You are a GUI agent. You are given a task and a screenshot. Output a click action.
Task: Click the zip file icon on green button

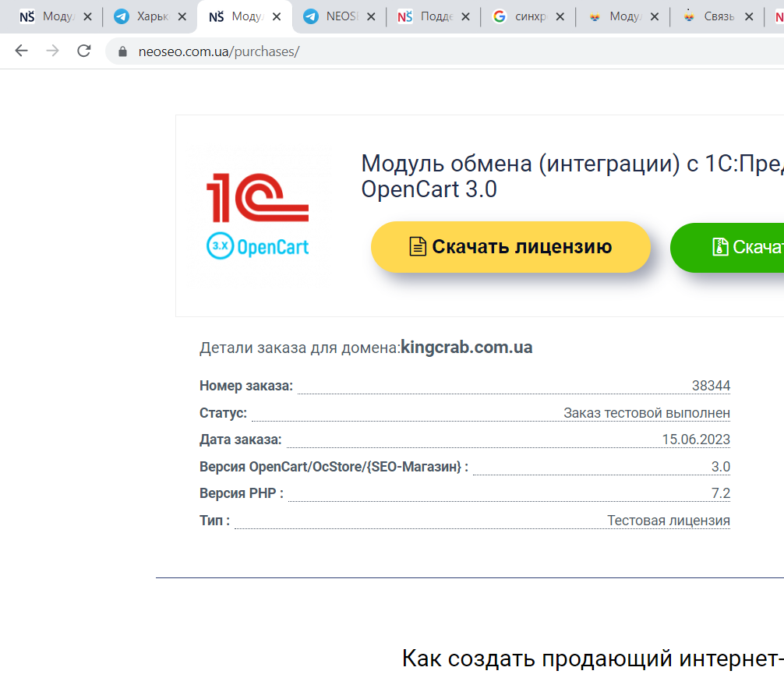(720, 247)
